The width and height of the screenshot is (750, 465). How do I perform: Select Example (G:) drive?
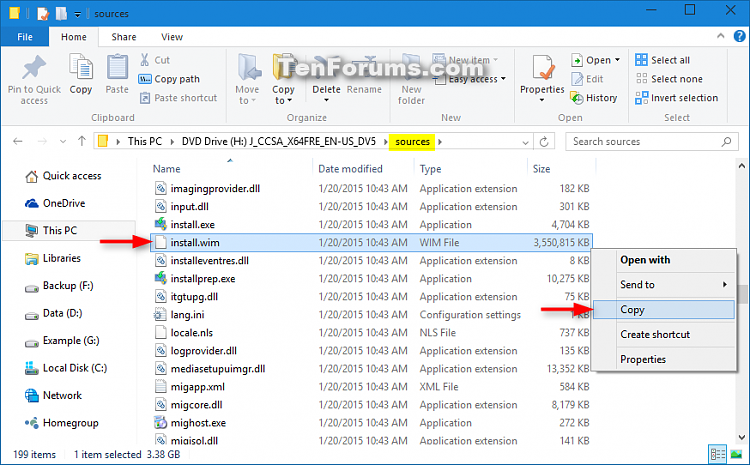pyautogui.click(x=62, y=341)
